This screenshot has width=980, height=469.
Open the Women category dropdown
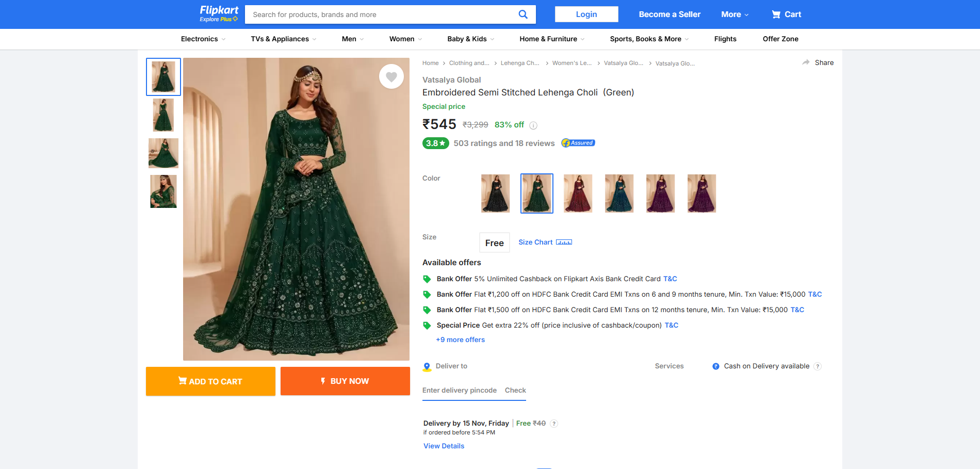click(x=405, y=39)
